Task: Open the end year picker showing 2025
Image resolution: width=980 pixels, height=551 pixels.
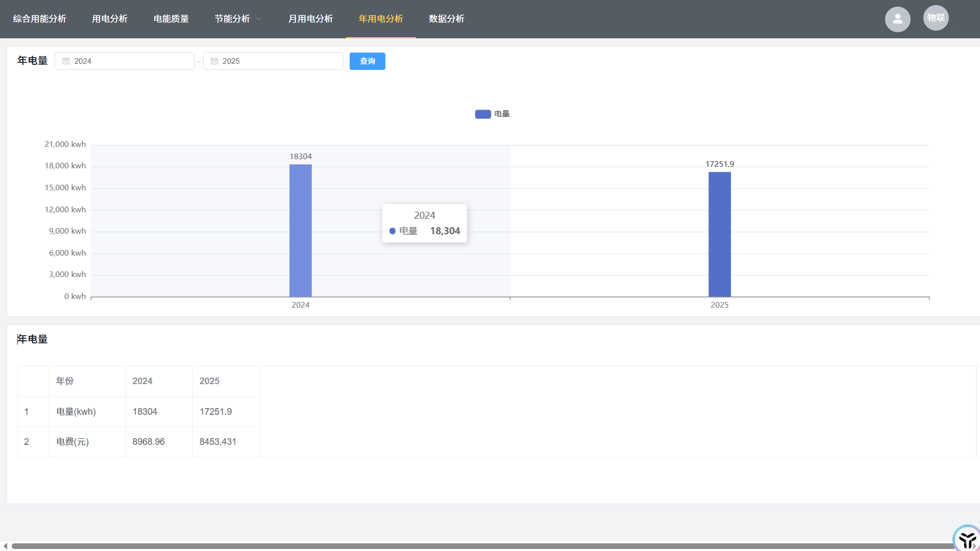Action: click(x=274, y=61)
